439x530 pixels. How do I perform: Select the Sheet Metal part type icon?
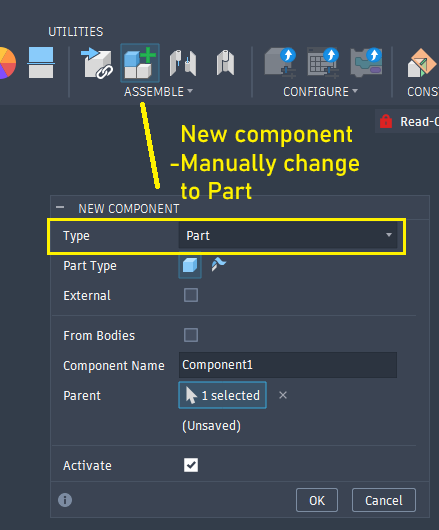219,265
